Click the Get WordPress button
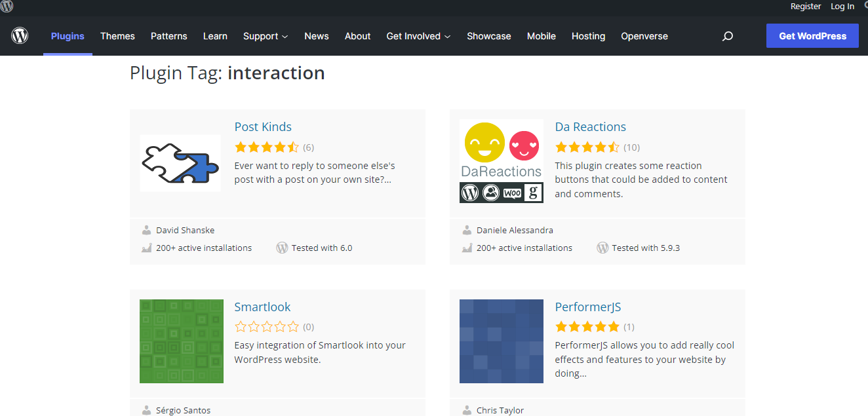 pyautogui.click(x=812, y=36)
